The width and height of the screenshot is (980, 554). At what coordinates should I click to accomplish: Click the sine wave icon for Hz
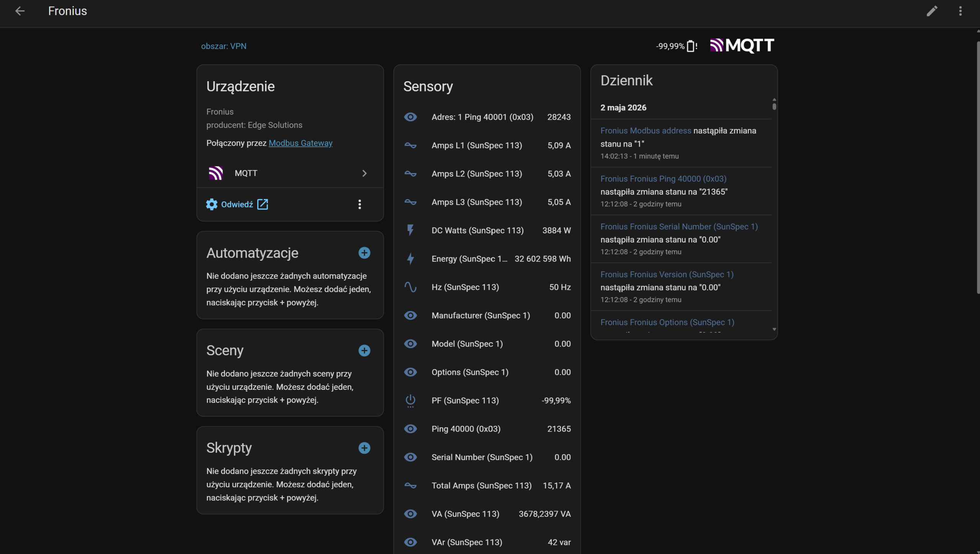410,287
